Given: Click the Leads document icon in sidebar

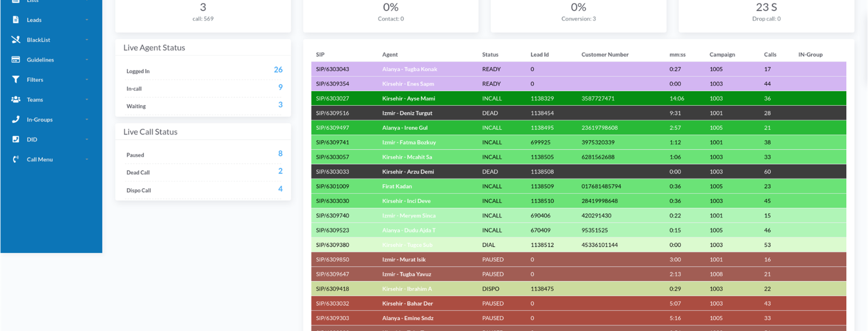Looking at the screenshot, I should pyautogui.click(x=16, y=20).
